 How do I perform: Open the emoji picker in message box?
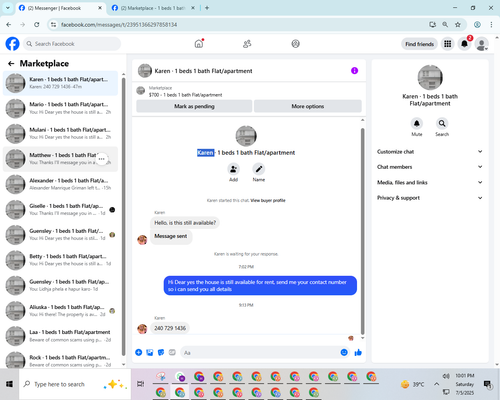344,352
